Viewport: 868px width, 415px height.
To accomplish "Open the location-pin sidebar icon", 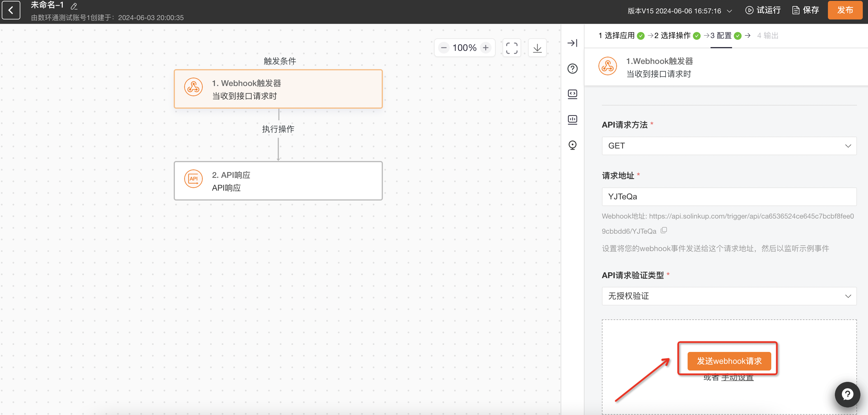I will [x=572, y=145].
